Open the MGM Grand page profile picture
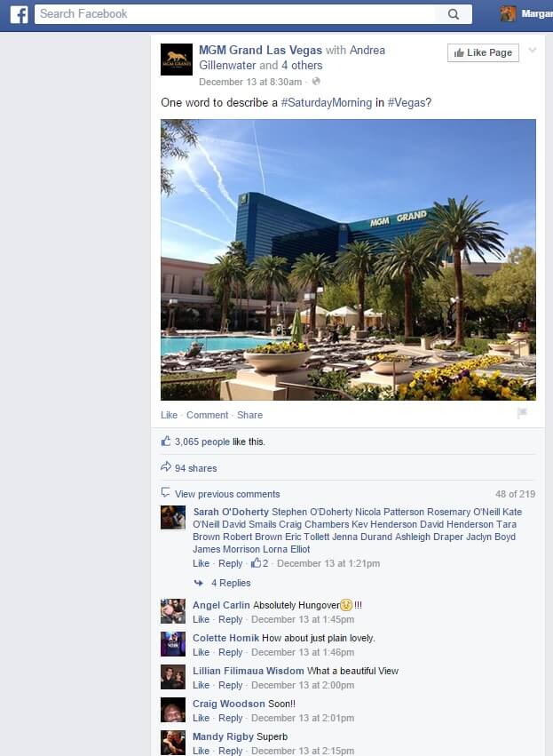The image size is (553, 756). [x=177, y=60]
